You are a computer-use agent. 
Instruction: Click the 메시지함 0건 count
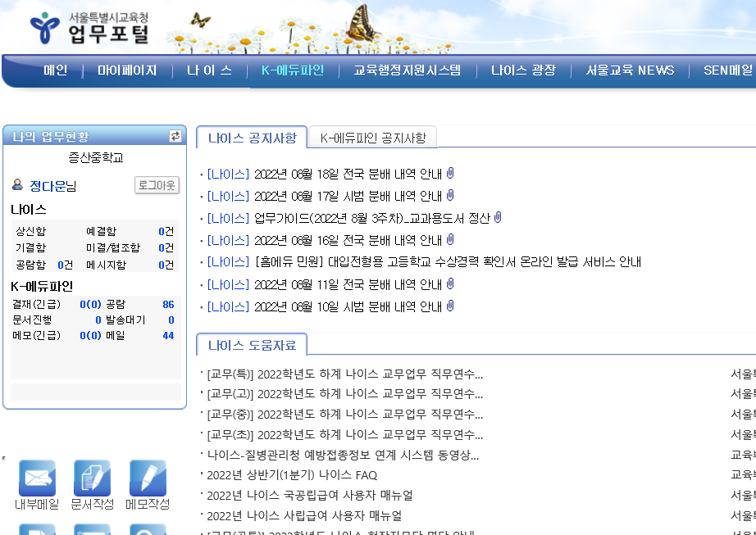pos(166,265)
